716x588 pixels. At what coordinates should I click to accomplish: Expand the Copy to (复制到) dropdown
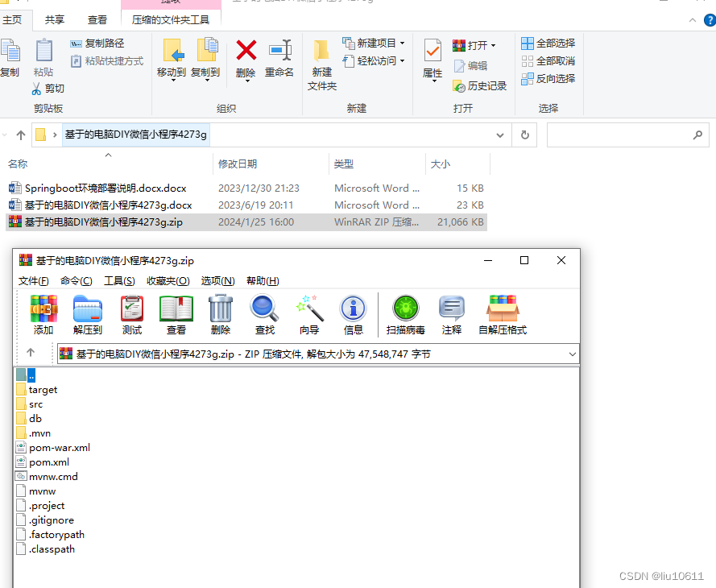pos(207,81)
